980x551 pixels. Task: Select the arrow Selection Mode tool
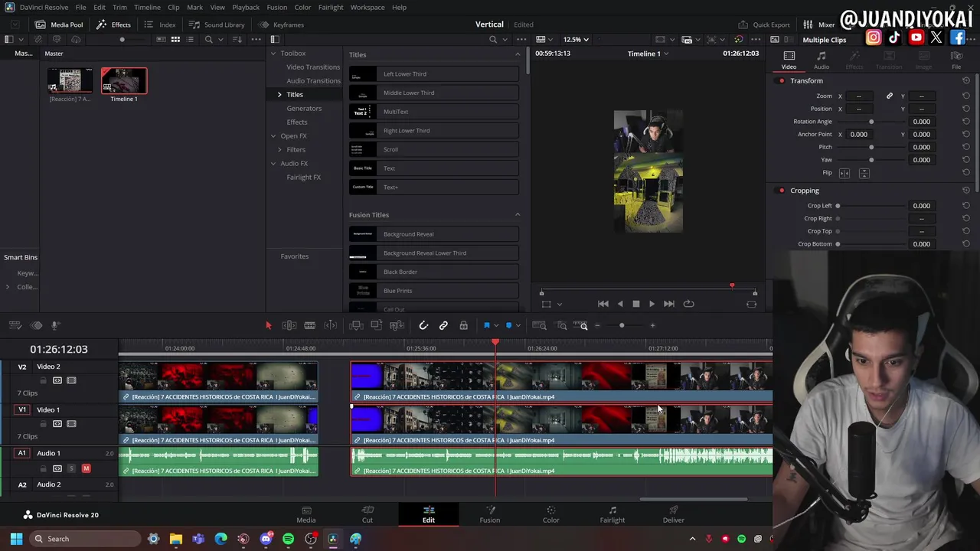click(268, 326)
